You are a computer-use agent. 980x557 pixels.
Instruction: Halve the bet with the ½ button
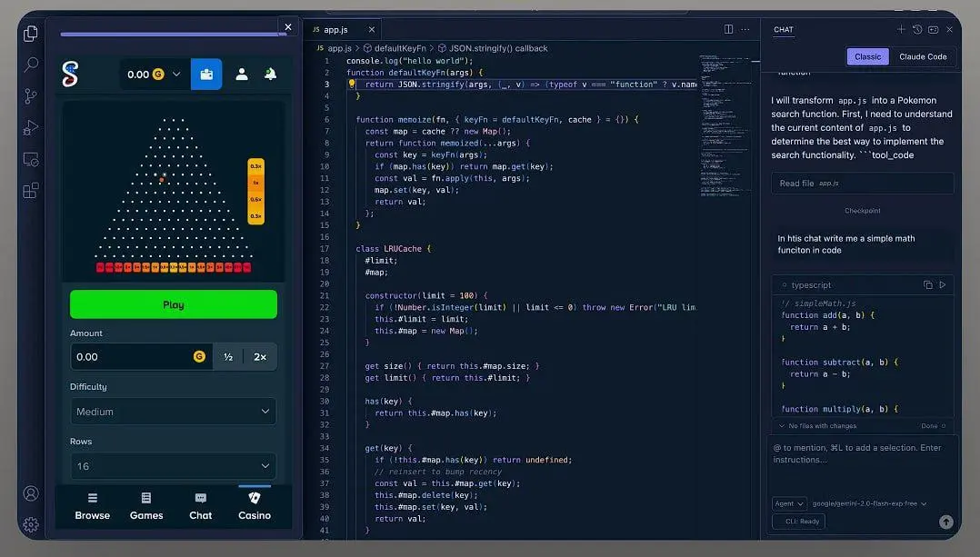pos(228,356)
